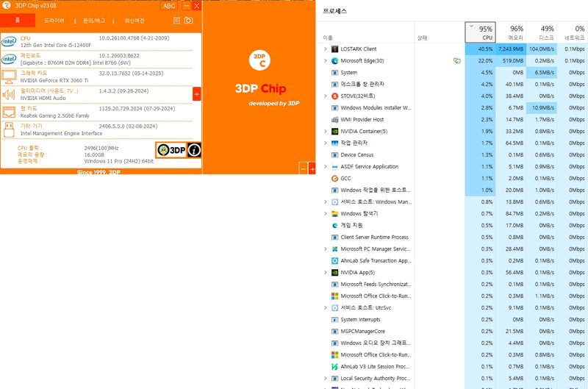Select the Device Census process
Screen dimensions: 588x389
pyautogui.click(x=452, y=154)
